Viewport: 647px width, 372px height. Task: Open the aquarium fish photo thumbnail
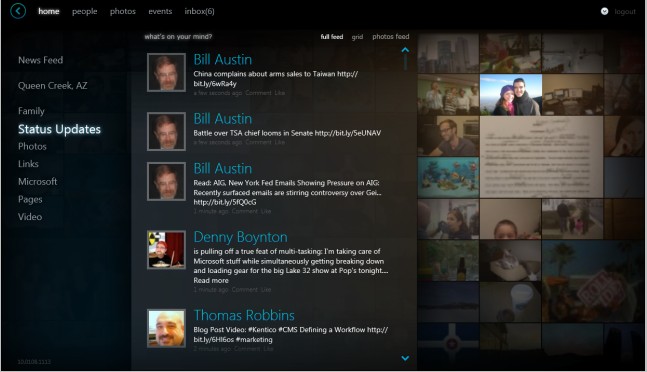(448, 177)
